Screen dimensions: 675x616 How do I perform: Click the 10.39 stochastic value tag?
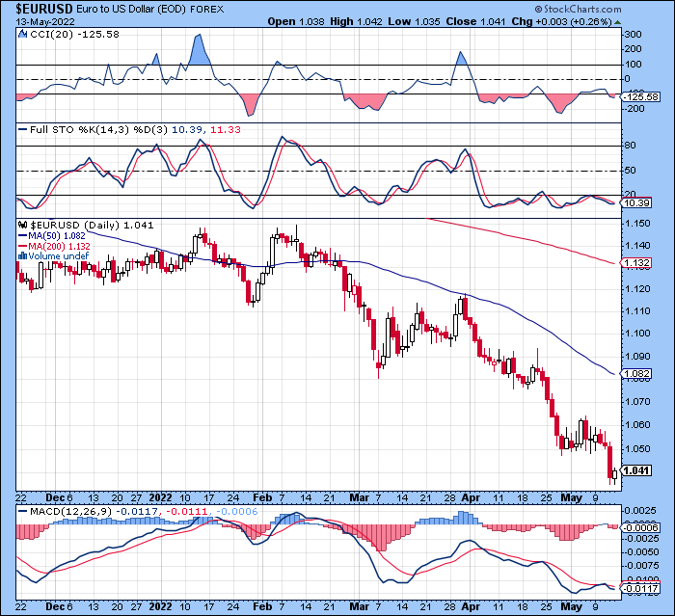click(636, 202)
